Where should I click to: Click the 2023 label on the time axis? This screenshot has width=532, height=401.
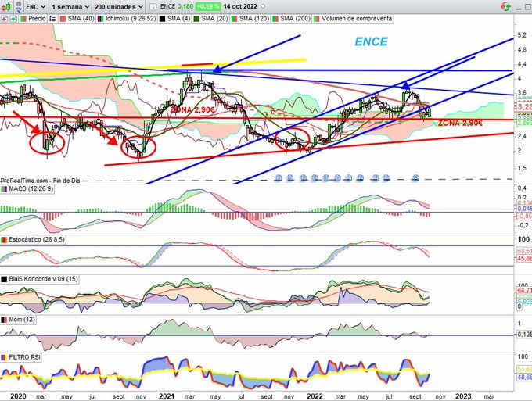click(x=463, y=396)
